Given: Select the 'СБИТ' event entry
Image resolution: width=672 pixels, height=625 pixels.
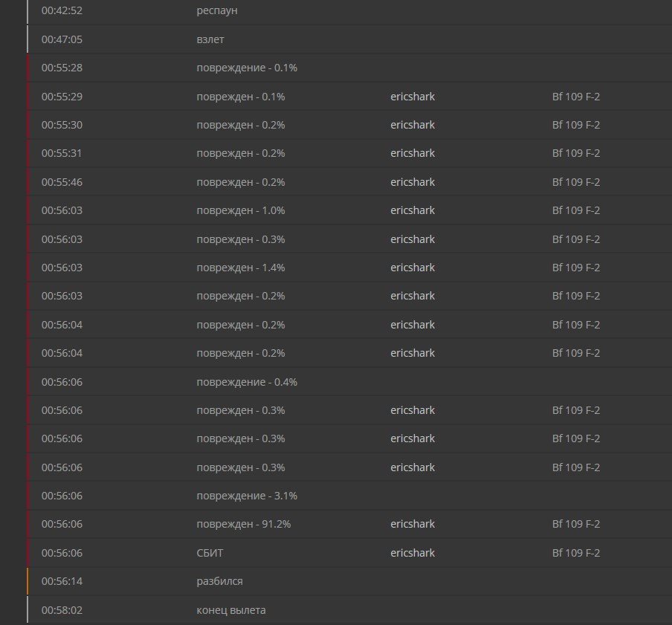Looking at the screenshot, I should (x=210, y=553).
